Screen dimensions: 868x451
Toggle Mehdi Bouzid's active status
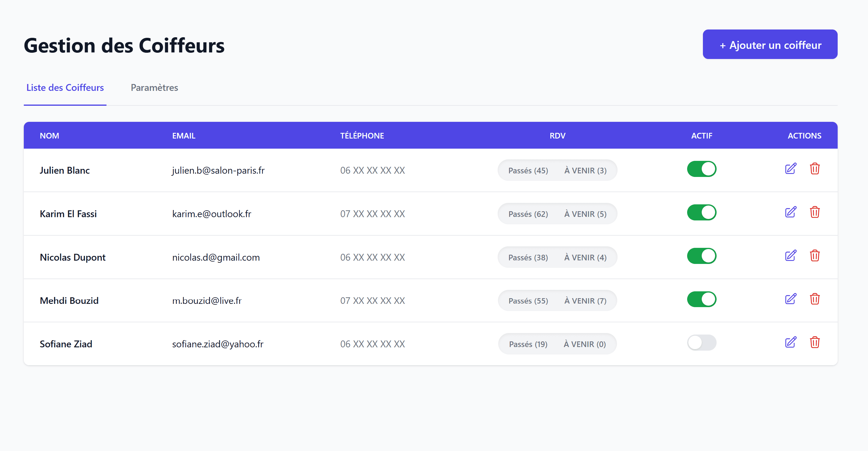701,299
